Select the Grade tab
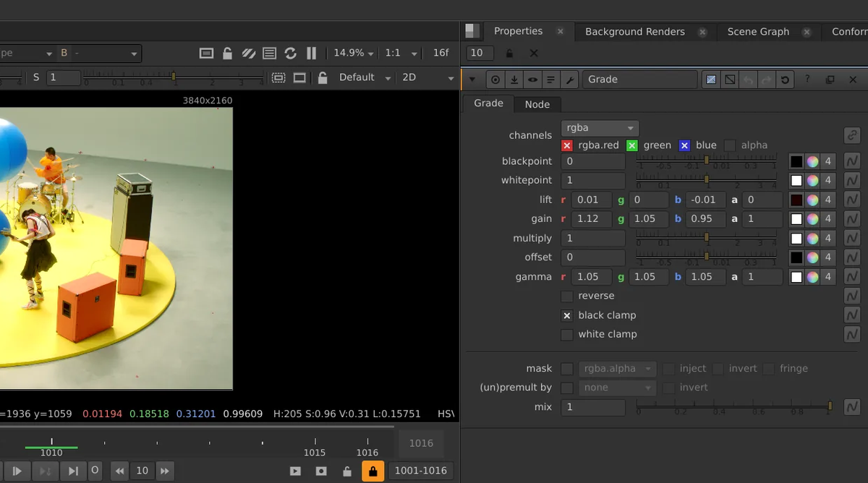 pyautogui.click(x=488, y=103)
